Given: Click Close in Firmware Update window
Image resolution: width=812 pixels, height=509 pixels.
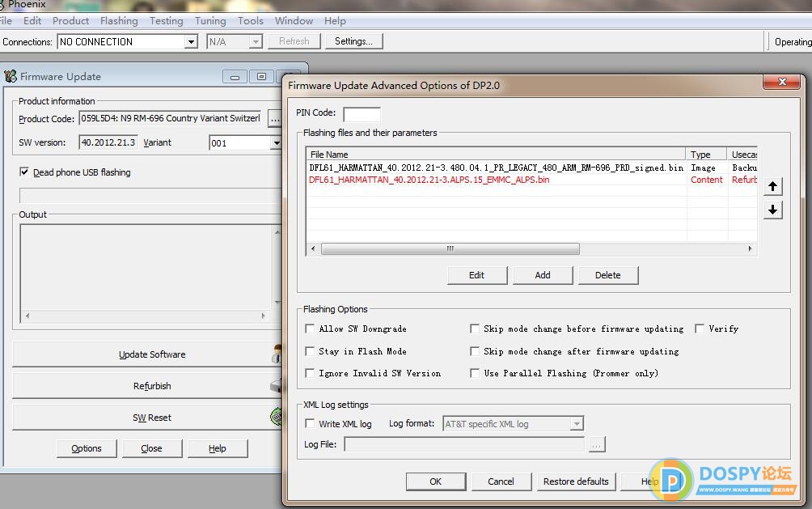Looking at the screenshot, I should point(152,448).
